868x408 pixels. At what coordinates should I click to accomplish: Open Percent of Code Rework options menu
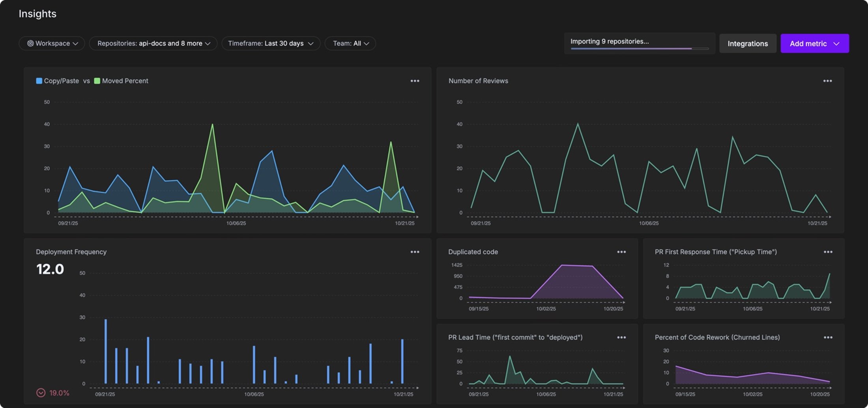pos(828,337)
